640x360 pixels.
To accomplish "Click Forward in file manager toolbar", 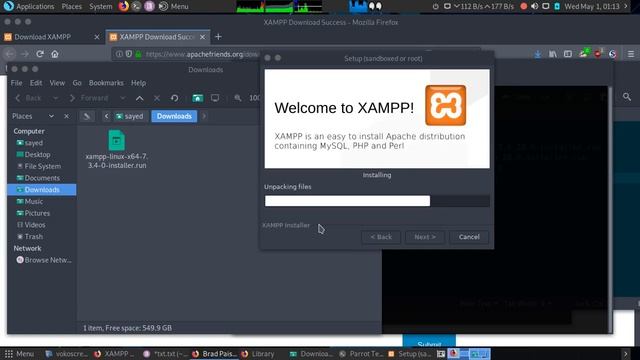I will coord(89,98).
